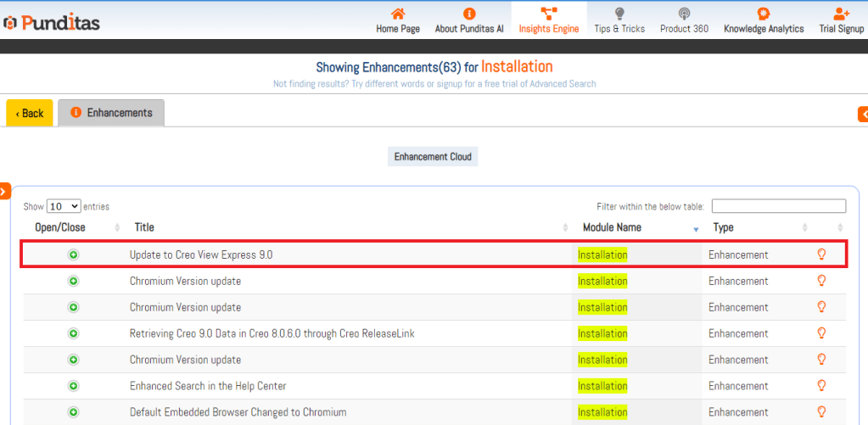868x425 pixels.
Task: Open the Home Page icon
Action: point(397,14)
